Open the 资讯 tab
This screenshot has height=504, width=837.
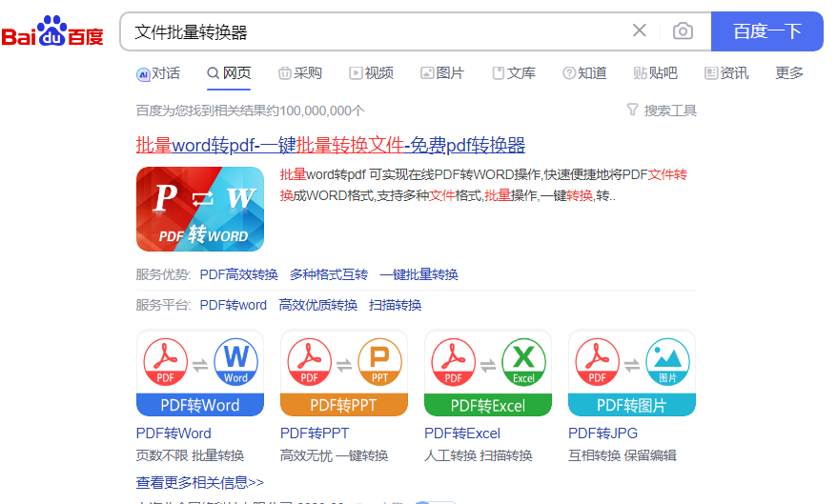(726, 73)
